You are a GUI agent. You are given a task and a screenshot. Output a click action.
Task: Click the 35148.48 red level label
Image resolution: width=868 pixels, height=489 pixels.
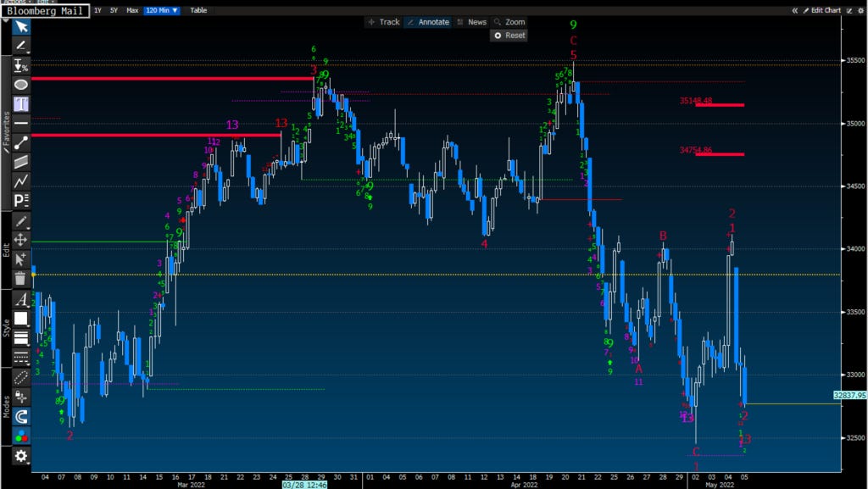[696, 101]
